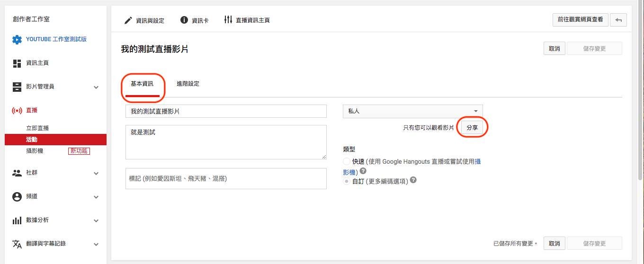
Task: Click the 只有您可以觀看影片 text
Action: [x=429, y=128]
